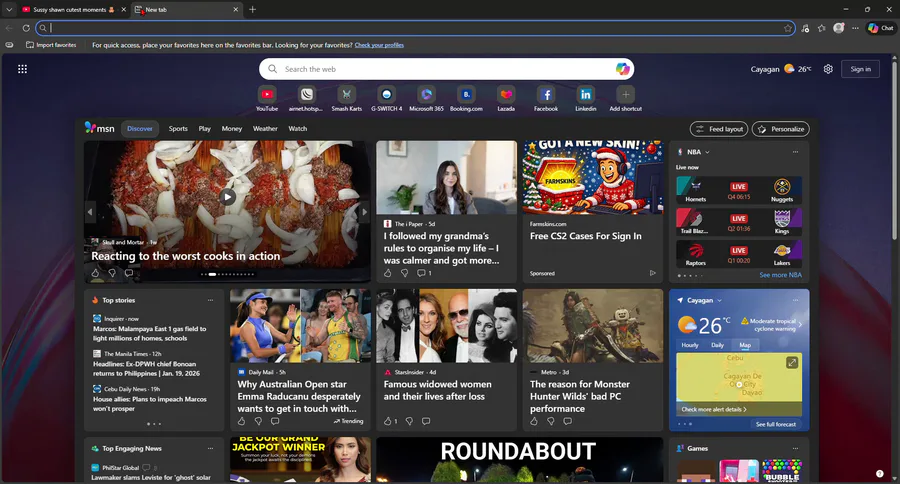Like the grandma's rules article
This screenshot has width=900, height=484.
[x=387, y=273]
